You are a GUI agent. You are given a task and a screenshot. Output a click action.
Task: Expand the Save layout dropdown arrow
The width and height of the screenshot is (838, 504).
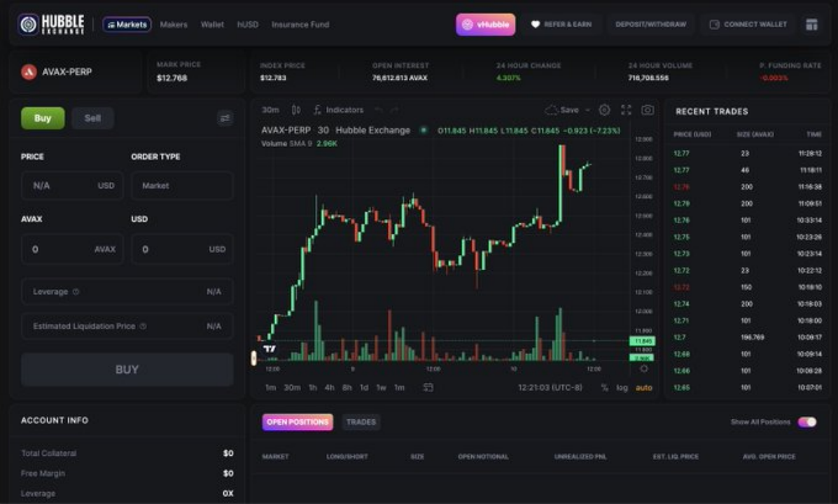587,110
